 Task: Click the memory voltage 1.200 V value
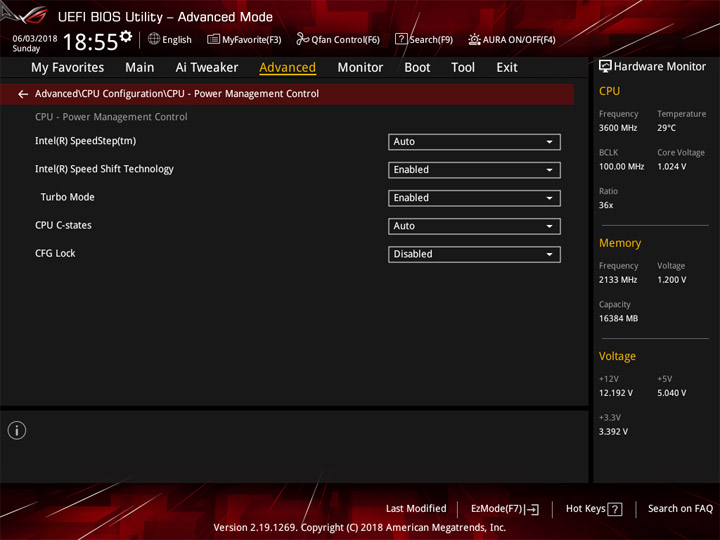tap(672, 280)
